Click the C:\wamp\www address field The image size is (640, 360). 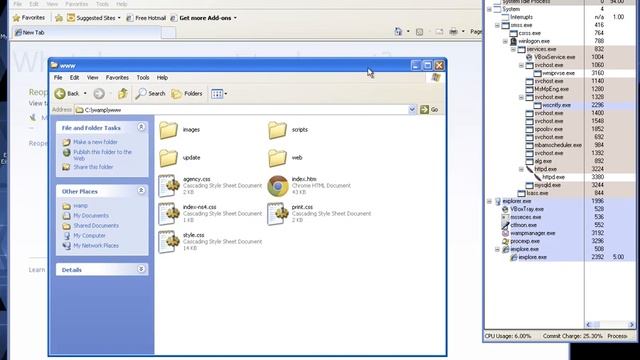[241, 110]
